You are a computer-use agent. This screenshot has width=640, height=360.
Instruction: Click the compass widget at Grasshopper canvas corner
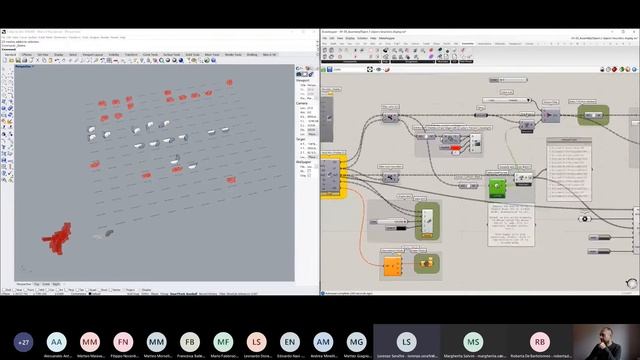coord(632,283)
